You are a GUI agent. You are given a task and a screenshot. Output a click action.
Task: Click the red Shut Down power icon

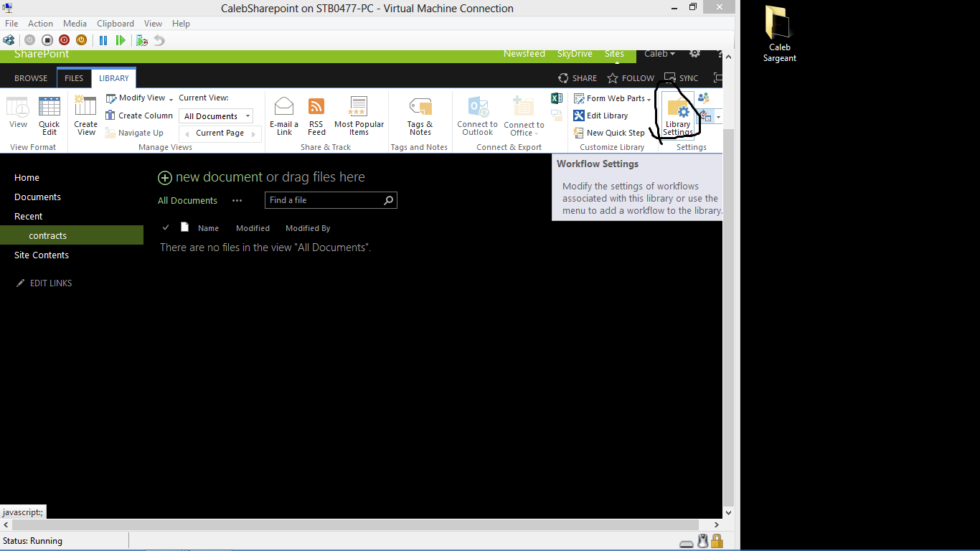[x=65, y=40]
